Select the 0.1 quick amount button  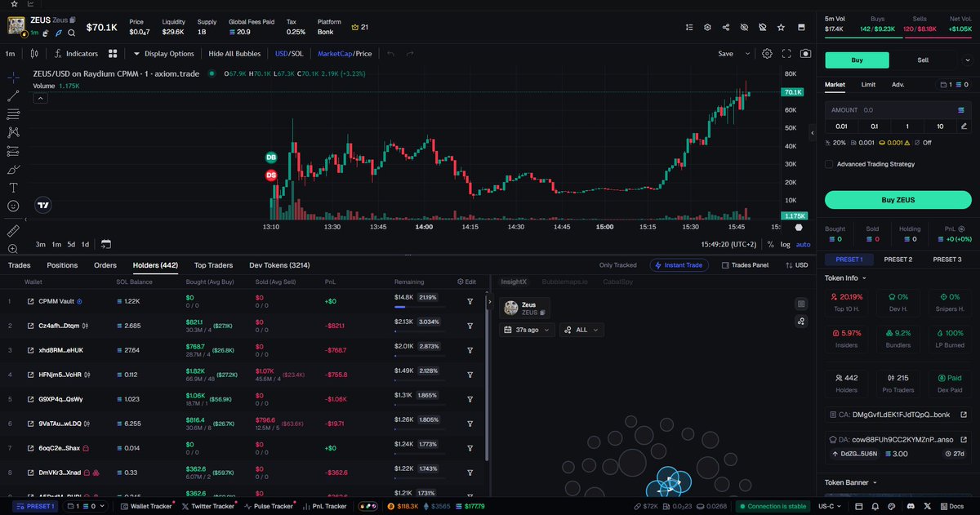coord(875,127)
